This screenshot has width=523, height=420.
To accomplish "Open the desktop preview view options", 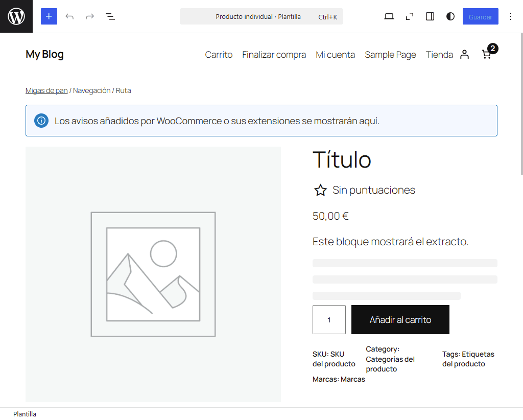I will pyautogui.click(x=389, y=16).
